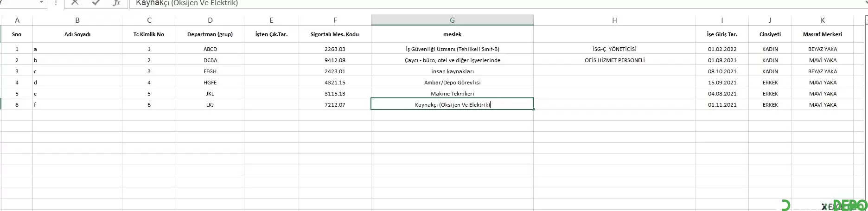This screenshot has height=211, width=868.
Task: Open the Insert Function fx icon
Action: (x=117, y=3)
